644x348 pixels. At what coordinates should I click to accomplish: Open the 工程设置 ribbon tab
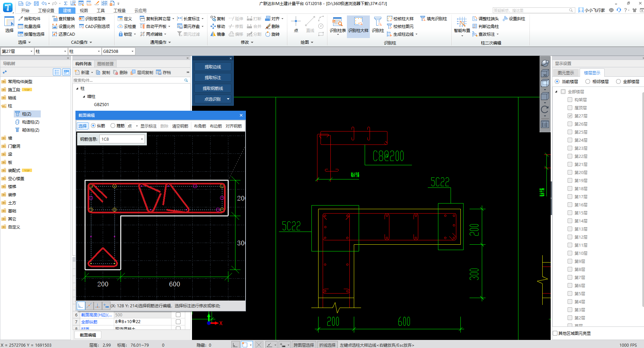46,10
